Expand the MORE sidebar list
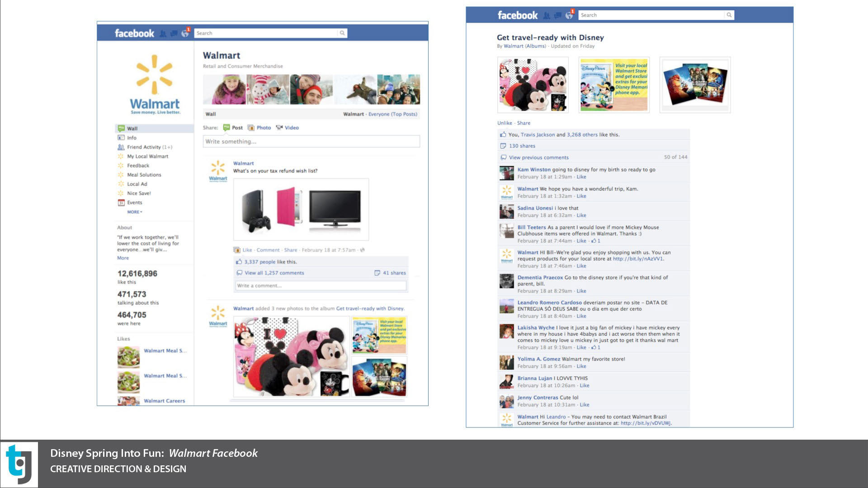Image resolution: width=868 pixels, height=488 pixels. [134, 212]
